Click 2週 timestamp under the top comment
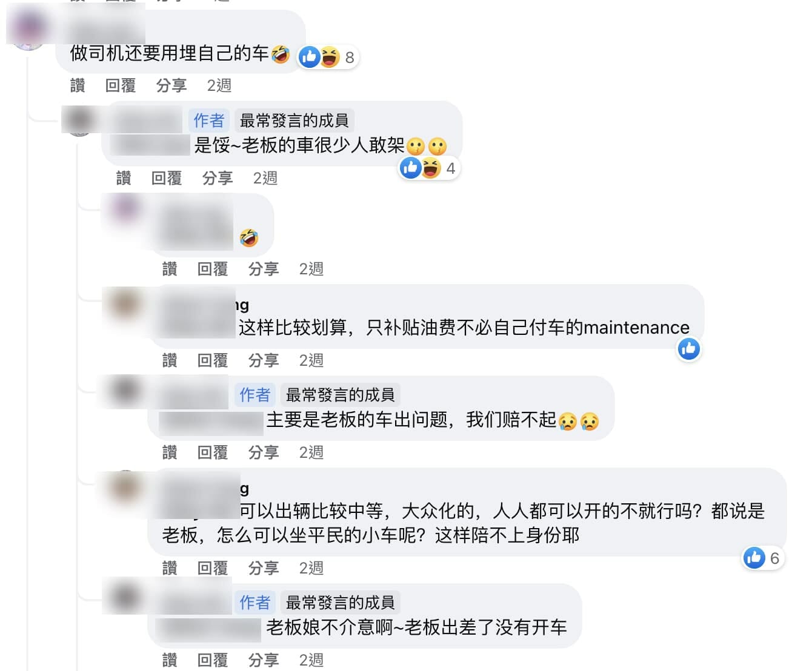 219,85
